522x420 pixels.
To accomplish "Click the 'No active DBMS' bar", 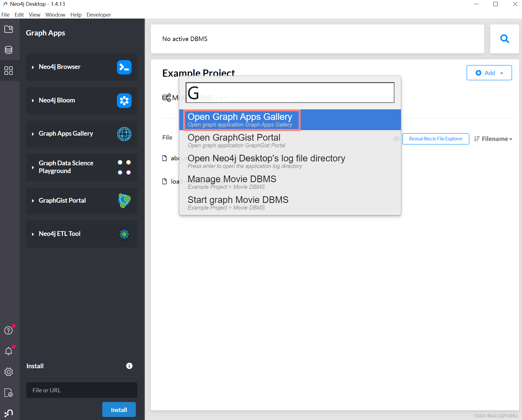I will 318,39.
